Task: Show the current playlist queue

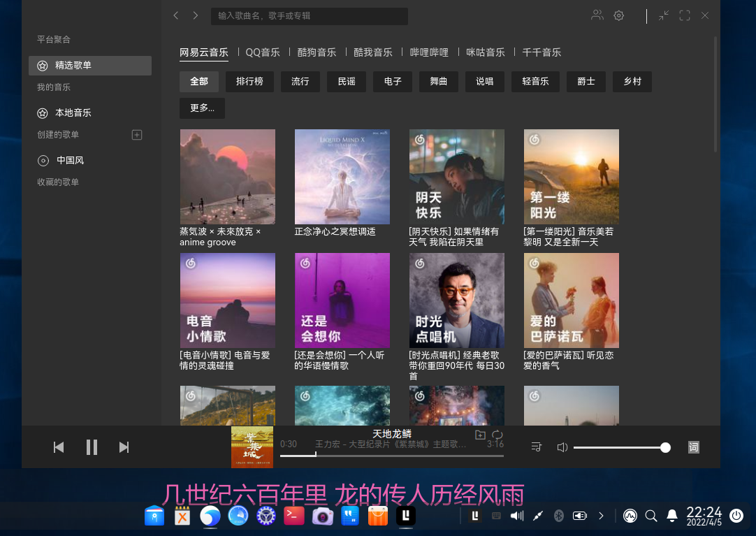Action: [x=536, y=447]
